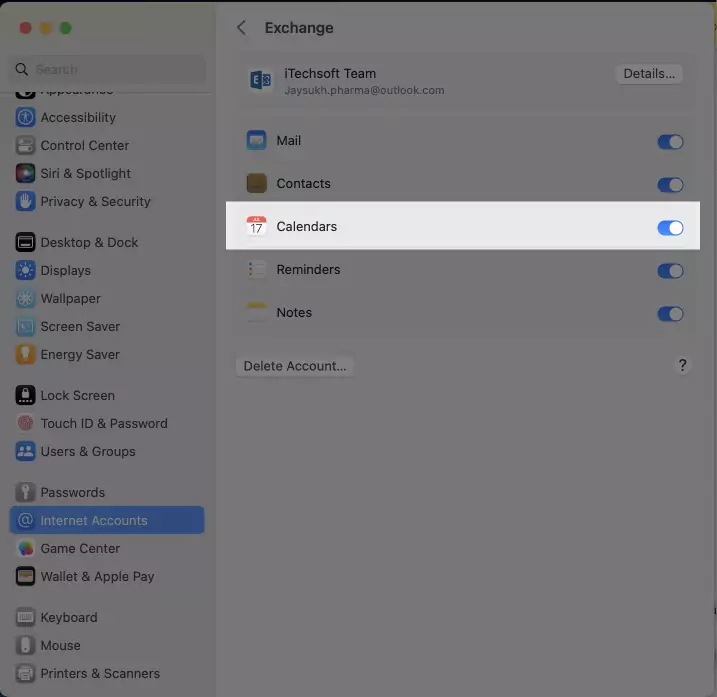The height and width of the screenshot is (697, 717).
Task: Click the Wallet & Apple Pay icon
Action: pyautogui.click(x=25, y=576)
